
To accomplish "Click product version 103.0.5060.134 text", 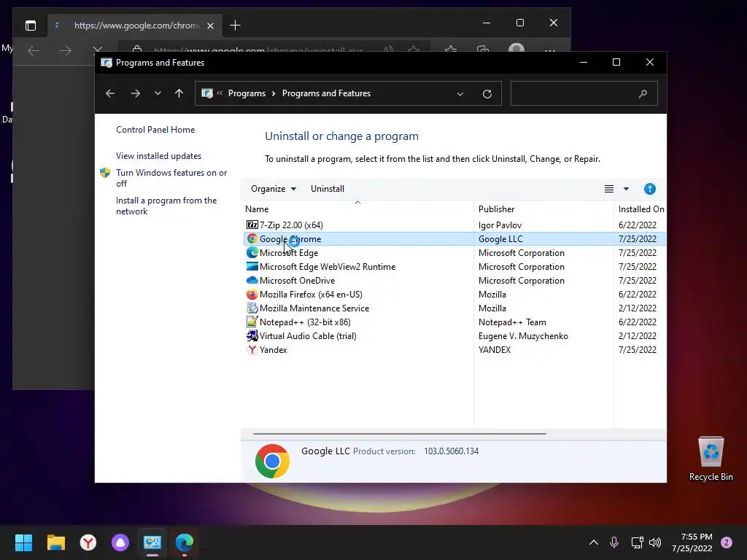I will click(451, 451).
